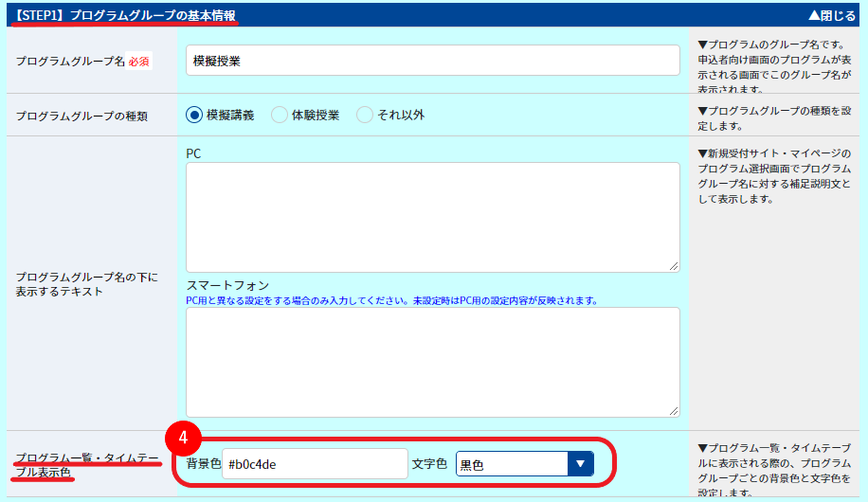
Task: Select the それ以外 radio button
Action: coord(365,116)
